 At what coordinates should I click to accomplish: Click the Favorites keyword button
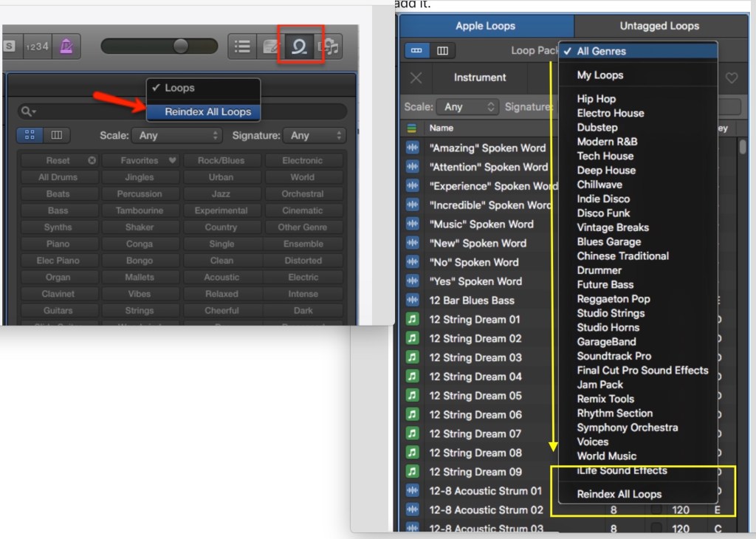click(140, 160)
